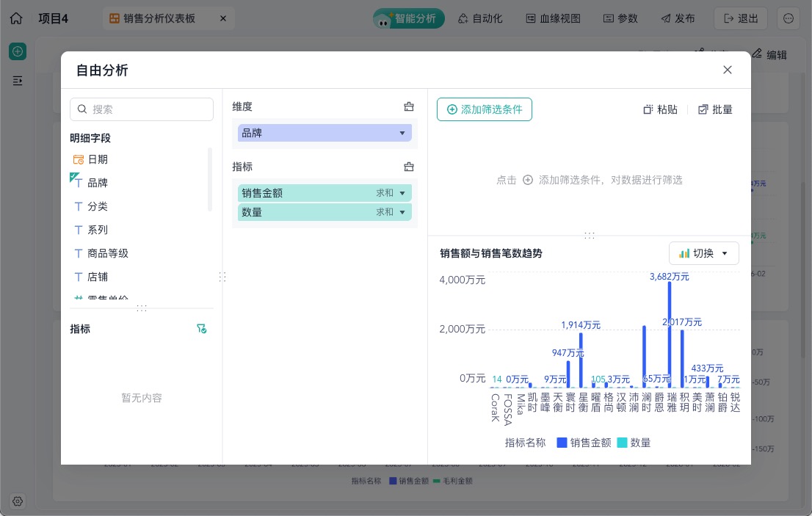Go to the home icon

pyautogui.click(x=16, y=18)
